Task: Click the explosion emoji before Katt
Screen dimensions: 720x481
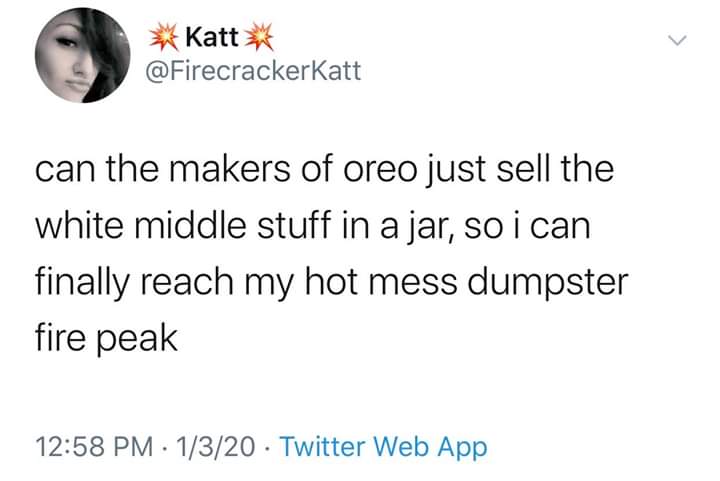Action: coord(163,38)
